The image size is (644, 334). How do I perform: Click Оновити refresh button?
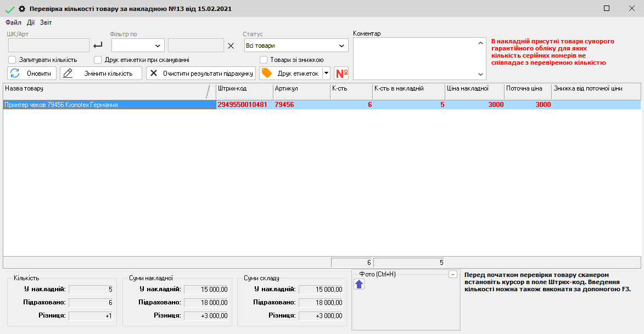coord(32,73)
